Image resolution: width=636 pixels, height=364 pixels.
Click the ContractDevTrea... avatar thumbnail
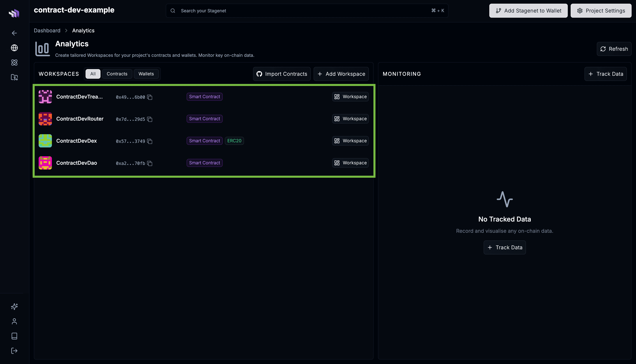click(x=45, y=97)
